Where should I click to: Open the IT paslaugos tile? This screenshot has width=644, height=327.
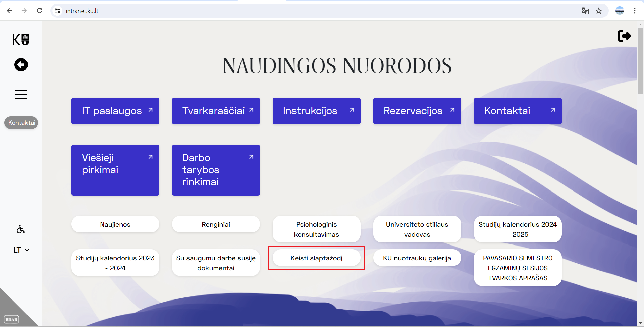pos(115,111)
